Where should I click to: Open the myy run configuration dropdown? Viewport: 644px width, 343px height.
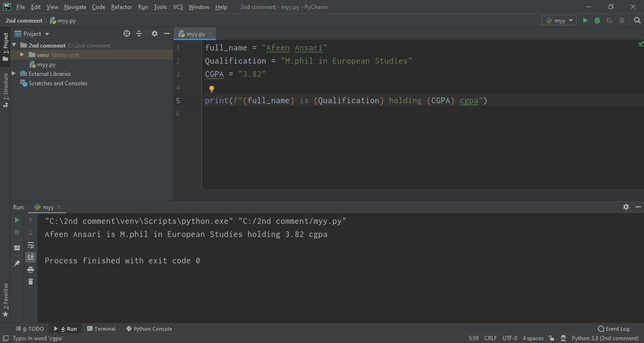pyautogui.click(x=559, y=20)
